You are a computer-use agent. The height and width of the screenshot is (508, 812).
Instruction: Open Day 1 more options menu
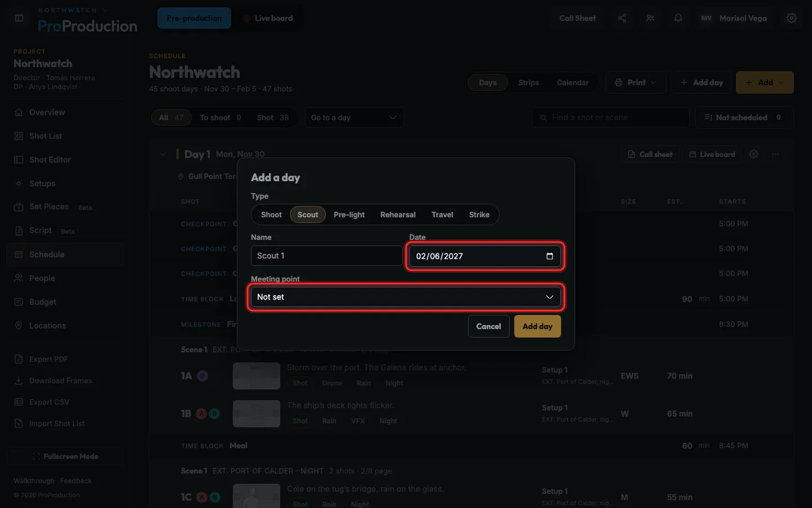(x=775, y=154)
